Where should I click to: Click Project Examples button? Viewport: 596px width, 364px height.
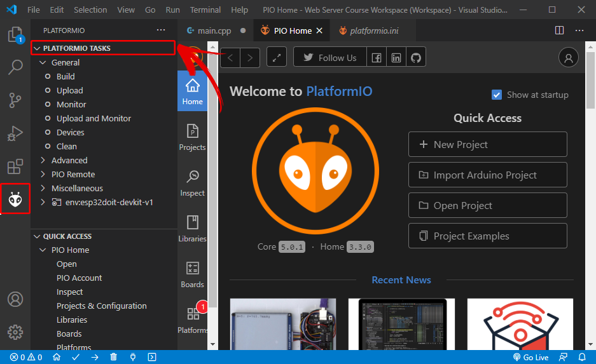[488, 236]
